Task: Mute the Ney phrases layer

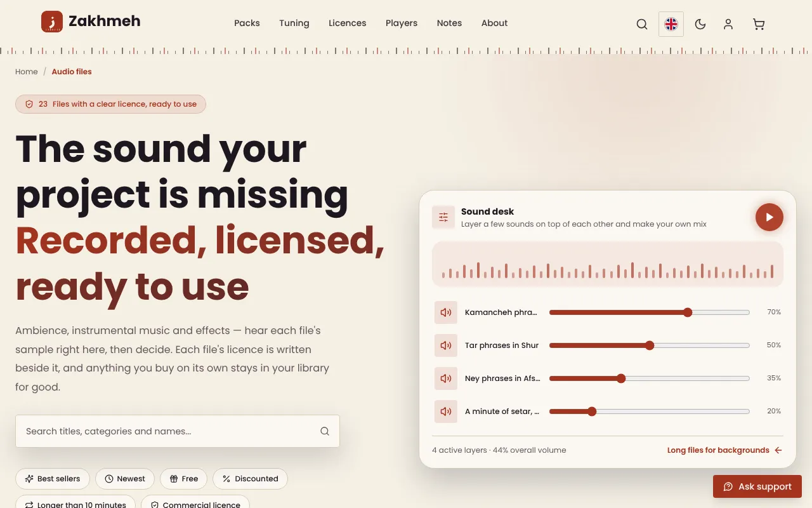Action: [446, 378]
